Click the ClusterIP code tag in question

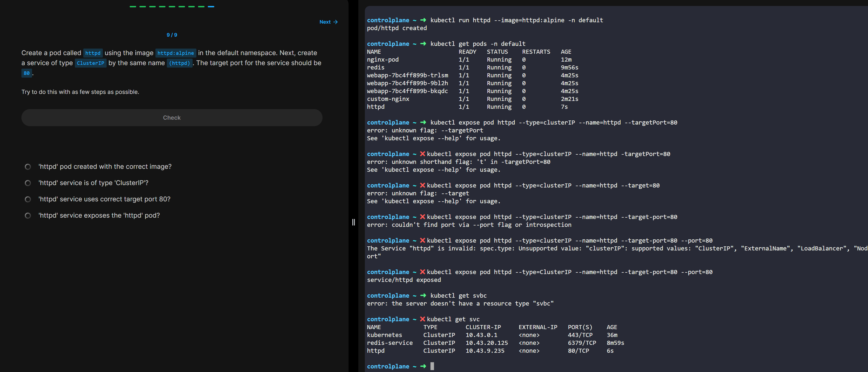tap(90, 63)
